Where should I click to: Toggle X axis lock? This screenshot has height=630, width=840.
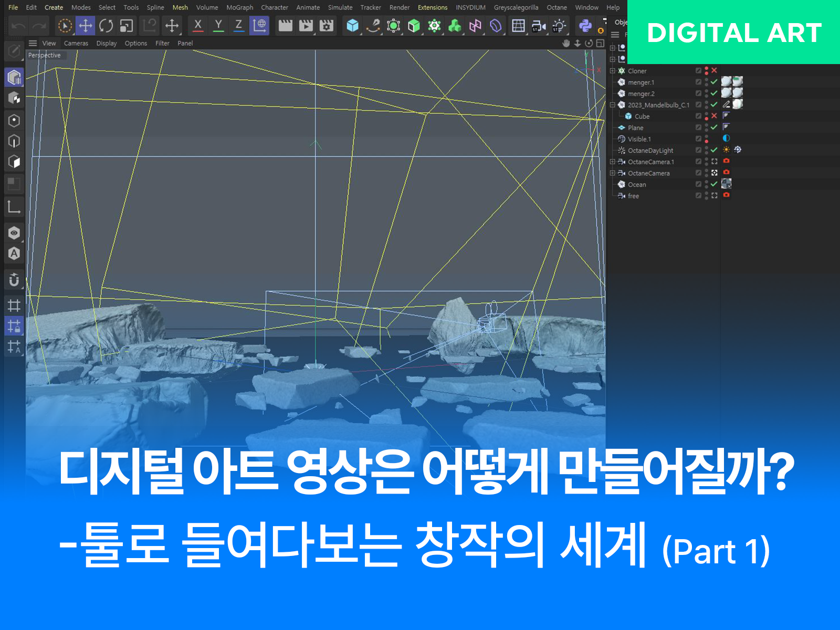pyautogui.click(x=198, y=25)
